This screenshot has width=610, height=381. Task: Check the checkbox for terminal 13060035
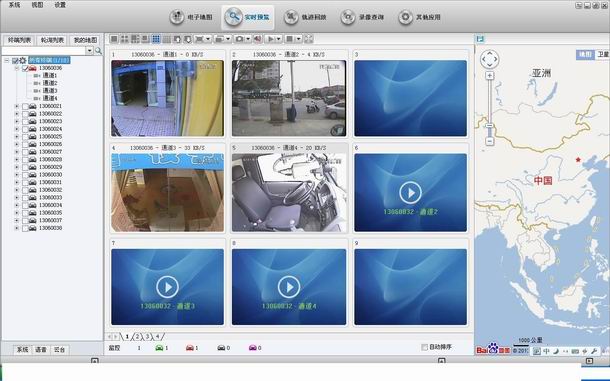coord(25,213)
